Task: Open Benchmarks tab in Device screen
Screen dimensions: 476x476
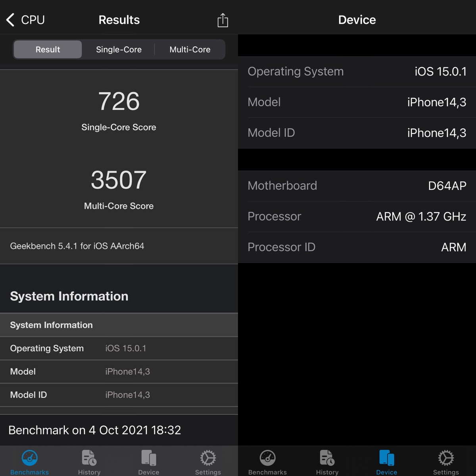Action: click(x=268, y=462)
